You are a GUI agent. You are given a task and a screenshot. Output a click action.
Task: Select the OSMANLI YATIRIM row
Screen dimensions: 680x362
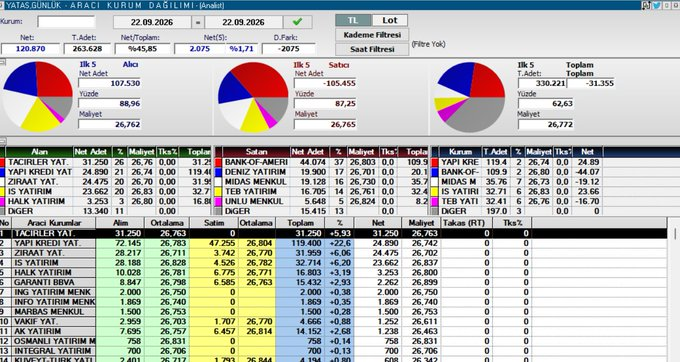(333, 341)
